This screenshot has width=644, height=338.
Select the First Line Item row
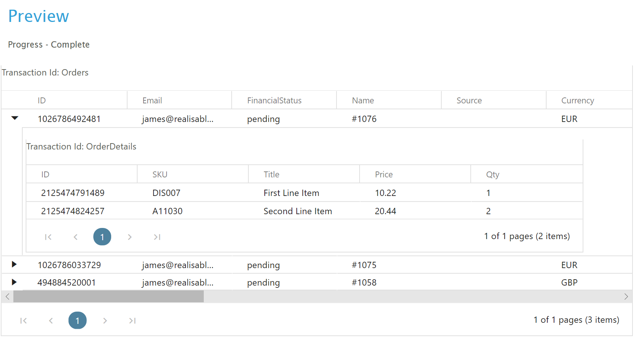pyautogui.click(x=291, y=193)
